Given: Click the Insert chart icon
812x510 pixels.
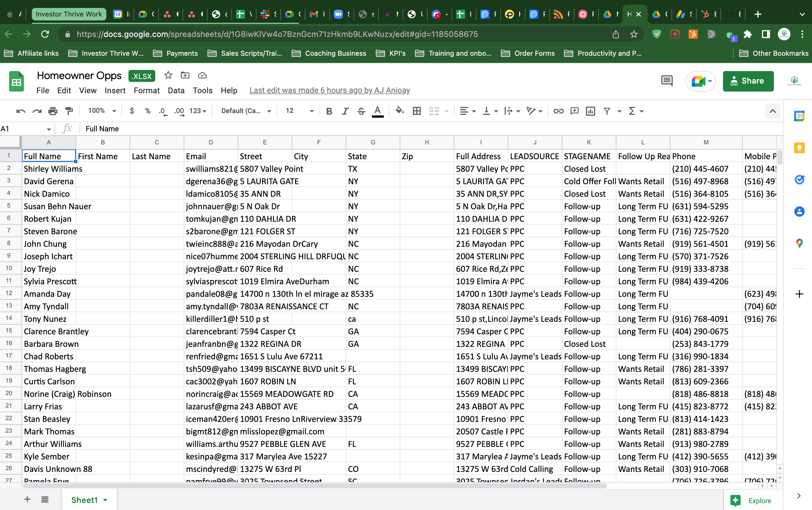Looking at the screenshot, I should [591, 111].
